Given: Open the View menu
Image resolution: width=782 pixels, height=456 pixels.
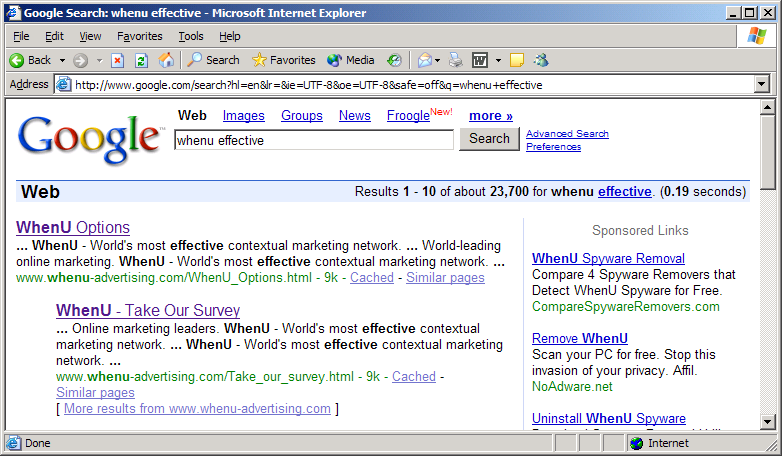Looking at the screenshot, I should 90,36.
